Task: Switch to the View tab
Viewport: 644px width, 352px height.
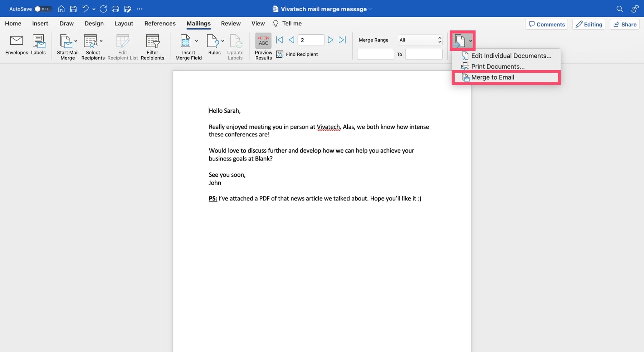Action: pos(258,24)
